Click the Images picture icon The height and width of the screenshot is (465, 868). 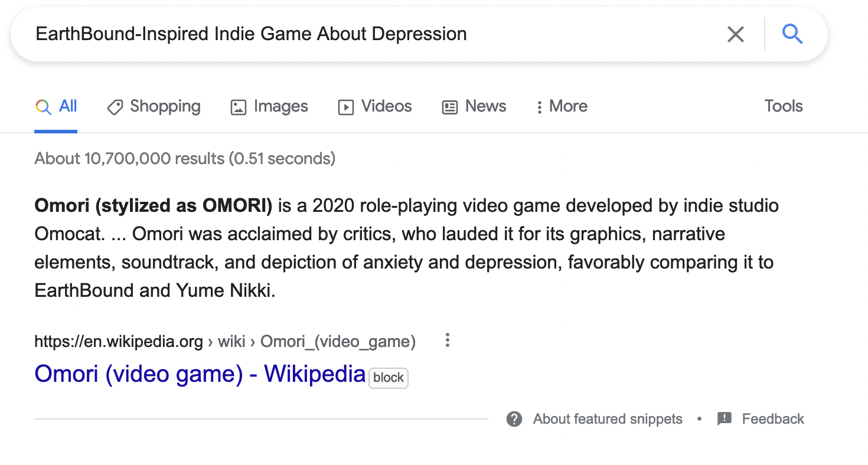coord(237,107)
